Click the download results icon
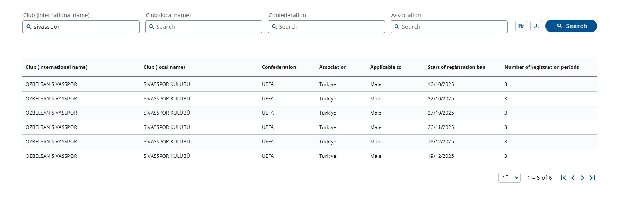Image resolution: width=644 pixels, height=221 pixels. (x=536, y=26)
